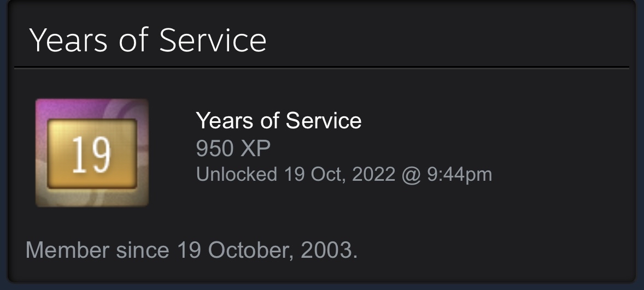
Task: Select the large Years of Service panel heading
Action: pos(148,40)
